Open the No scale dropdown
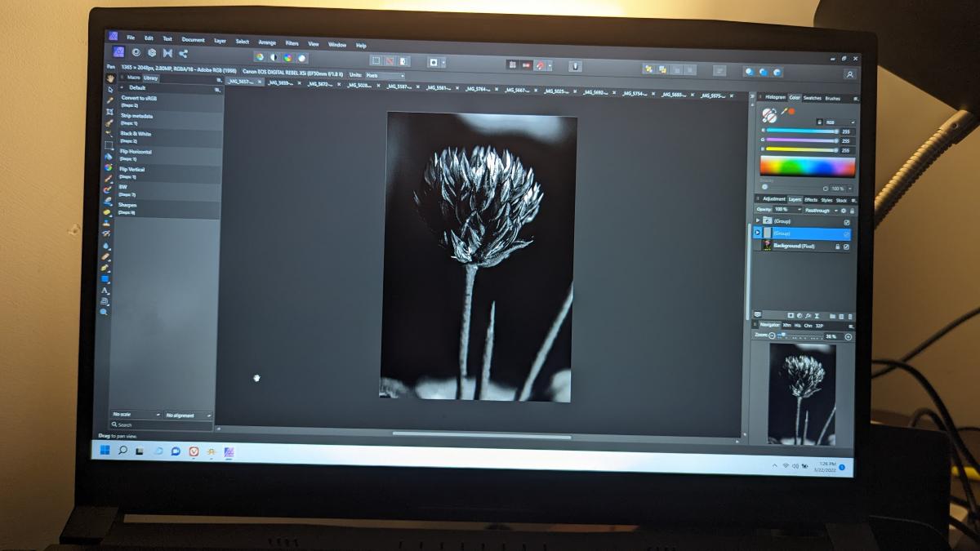 coord(136,415)
